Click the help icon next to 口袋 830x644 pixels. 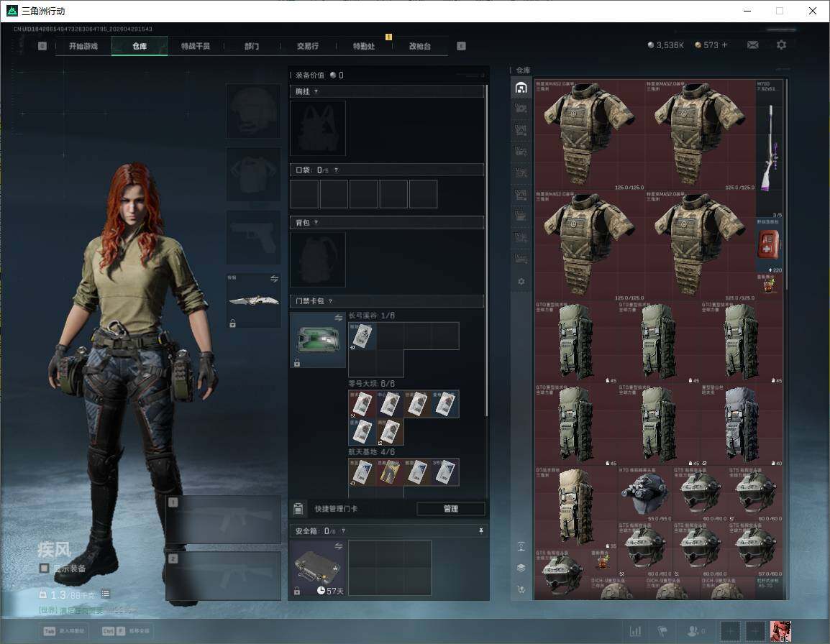[x=336, y=170]
